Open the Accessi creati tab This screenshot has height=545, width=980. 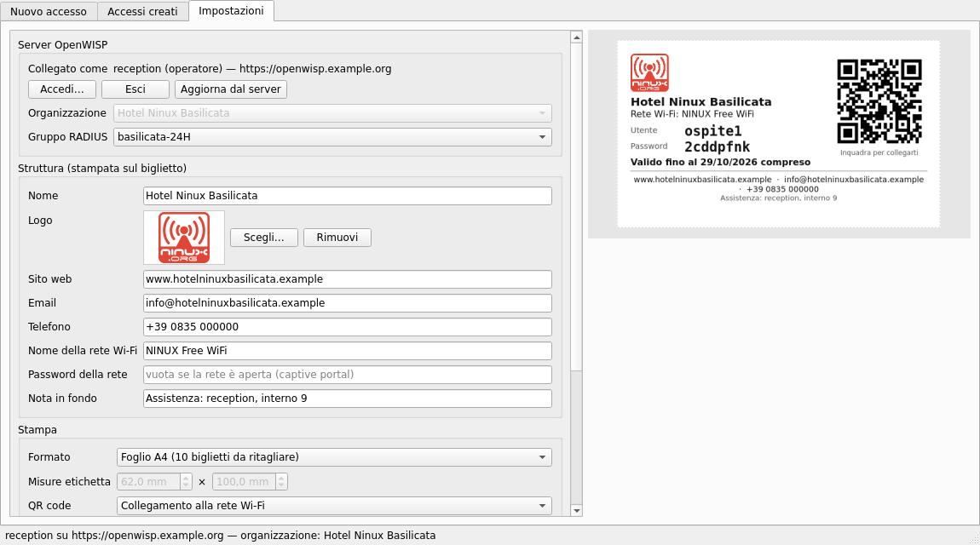142,12
